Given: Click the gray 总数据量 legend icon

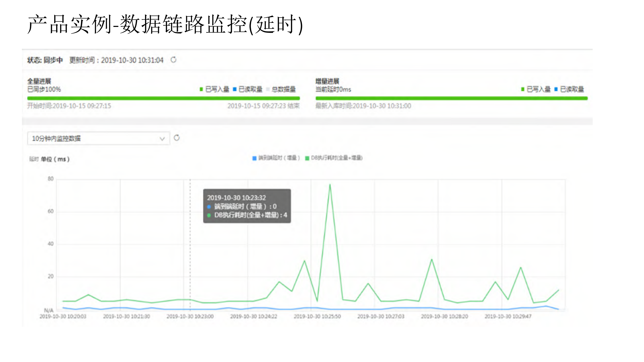Looking at the screenshot, I should (x=267, y=89).
